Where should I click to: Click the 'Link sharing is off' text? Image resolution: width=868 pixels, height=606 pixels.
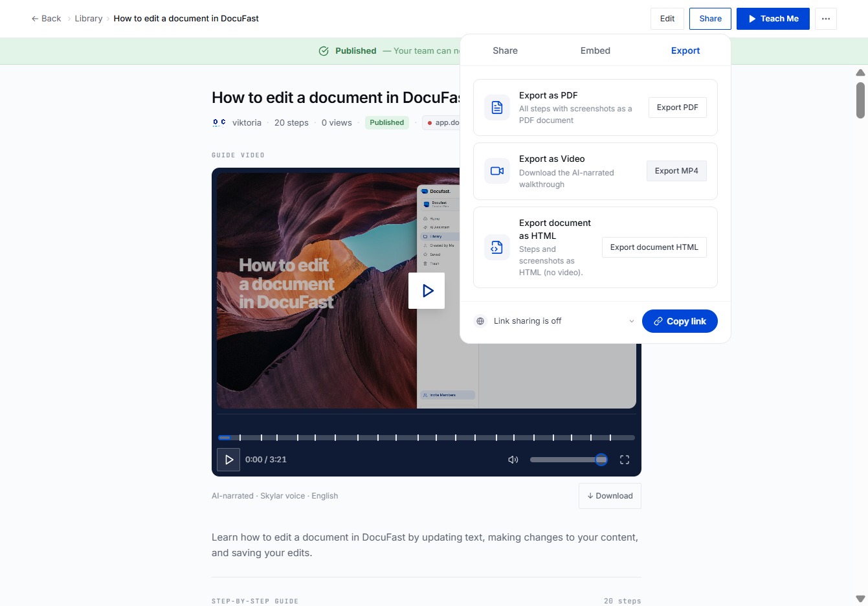[528, 321]
